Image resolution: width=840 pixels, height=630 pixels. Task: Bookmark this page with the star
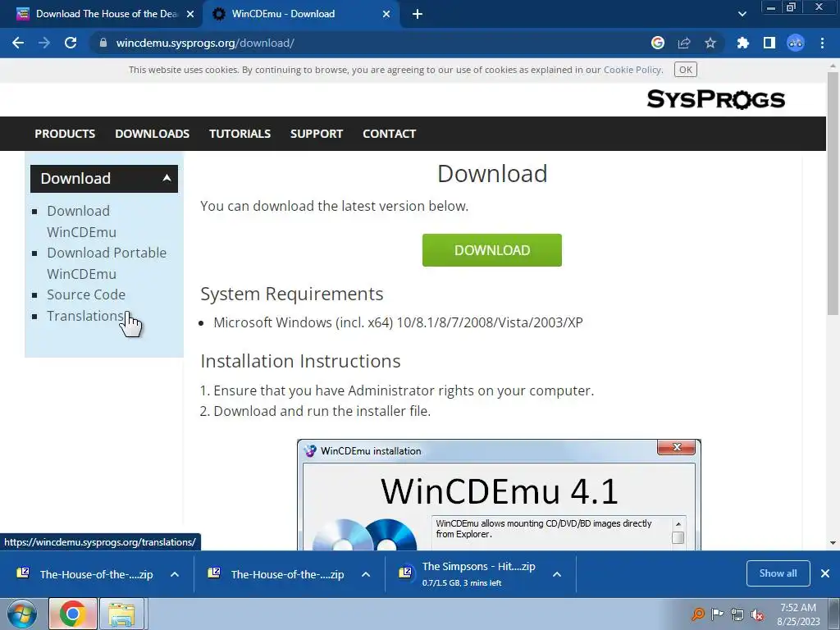tap(710, 43)
